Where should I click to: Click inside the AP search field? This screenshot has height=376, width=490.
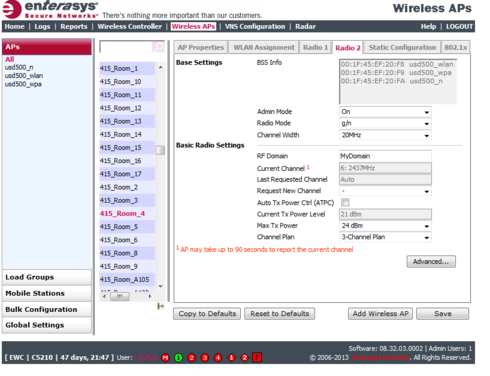click(126, 47)
